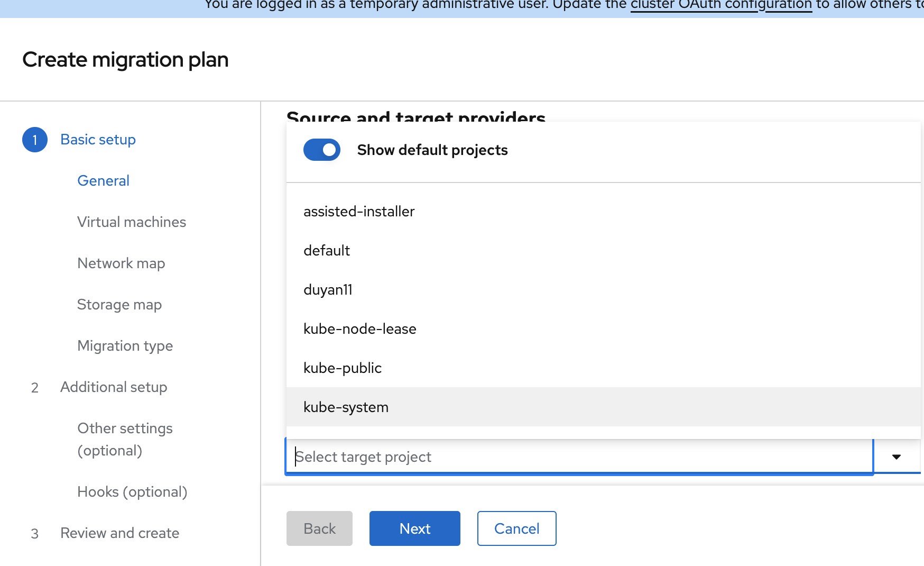Open the target project dropdown arrow
The image size is (924, 566).
(896, 457)
